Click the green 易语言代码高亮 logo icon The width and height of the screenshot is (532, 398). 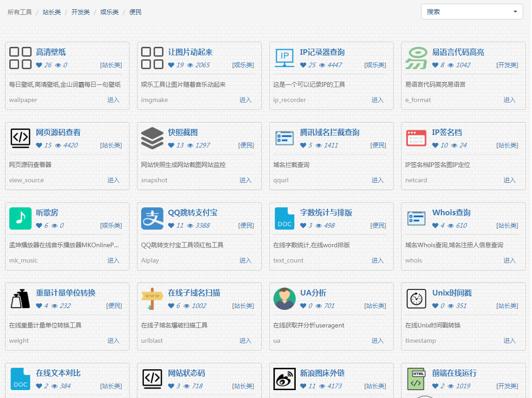pyautogui.click(x=416, y=58)
